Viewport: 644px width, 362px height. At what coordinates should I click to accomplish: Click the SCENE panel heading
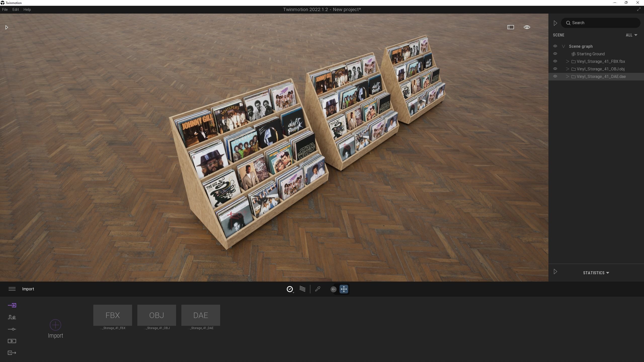point(558,35)
